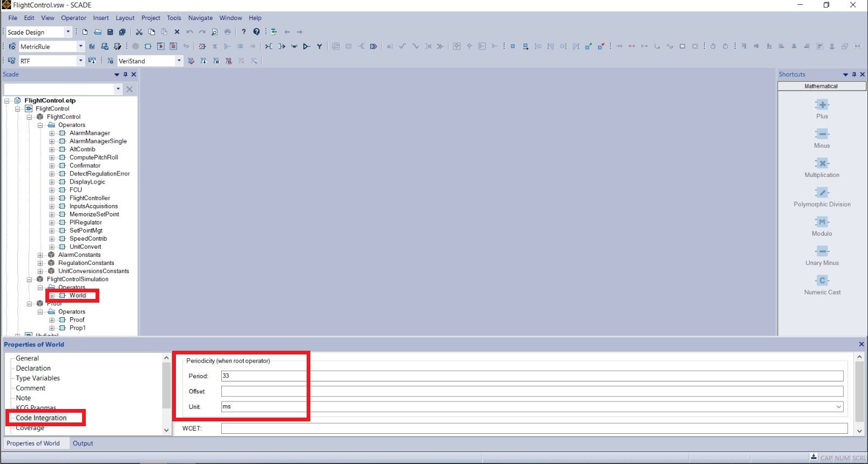Expand the AlarmManager operator node
Screen dimensions: 868x464
point(52,133)
